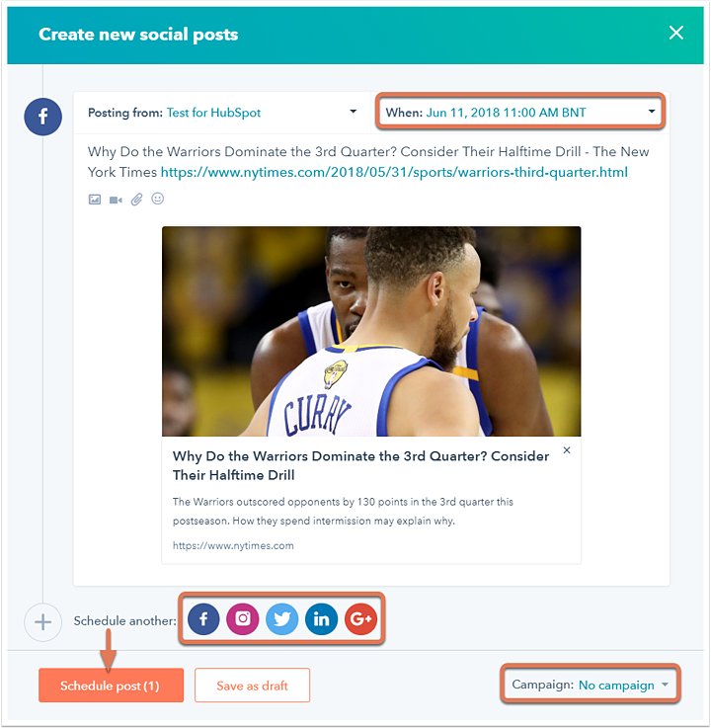
Task: Click the link preview headline about Warriors
Action: [x=360, y=465]
